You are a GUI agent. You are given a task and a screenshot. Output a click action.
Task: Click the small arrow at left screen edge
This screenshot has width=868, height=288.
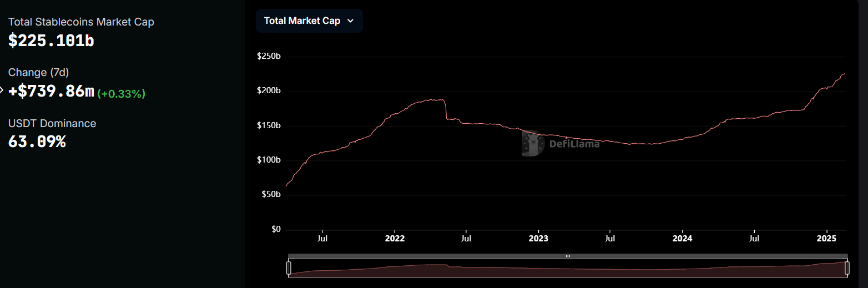[x=2, y=89]
